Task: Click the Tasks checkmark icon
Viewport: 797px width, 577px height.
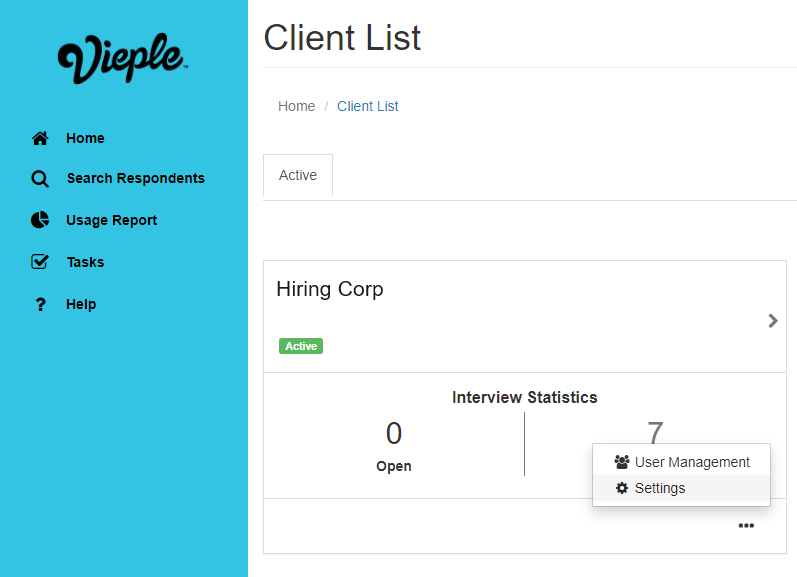Action: coord(40,262)
